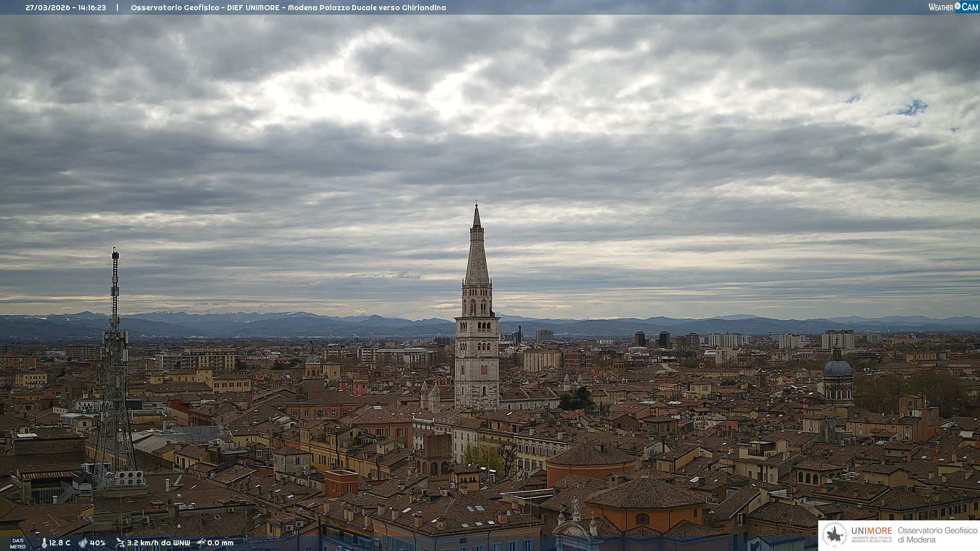980x551 pixels.
Task: Click the Ghirlandina tower spire tip
Action: (477, 205)
